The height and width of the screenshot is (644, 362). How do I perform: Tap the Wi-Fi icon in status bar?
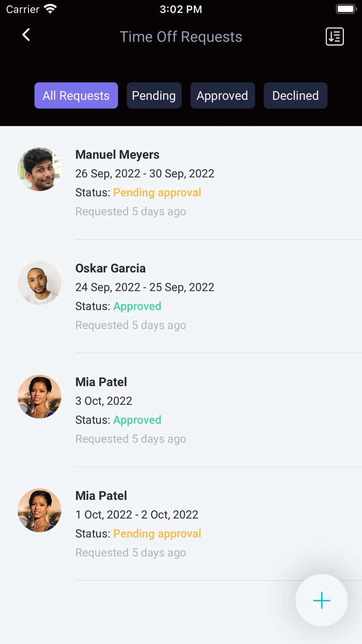pos(49,8)
